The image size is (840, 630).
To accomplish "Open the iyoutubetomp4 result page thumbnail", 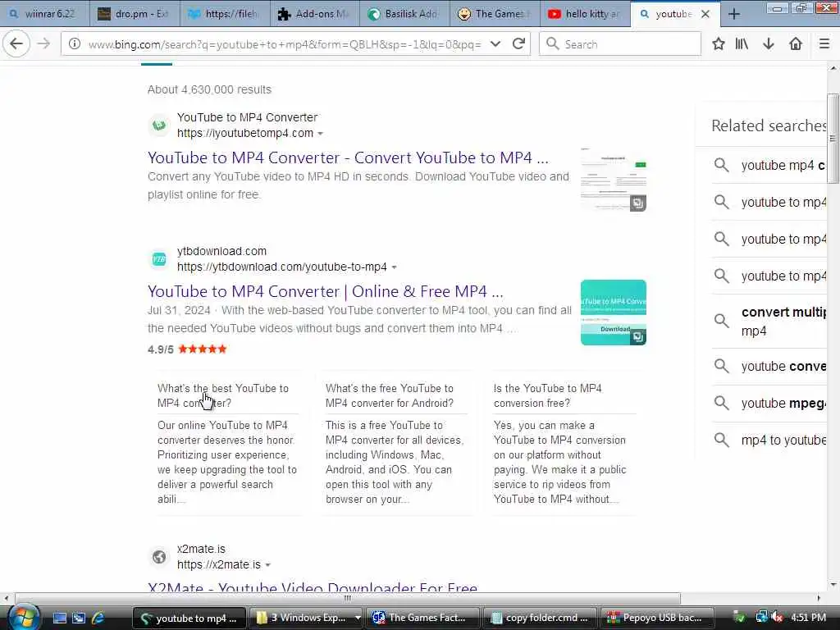I will point(614,179).
